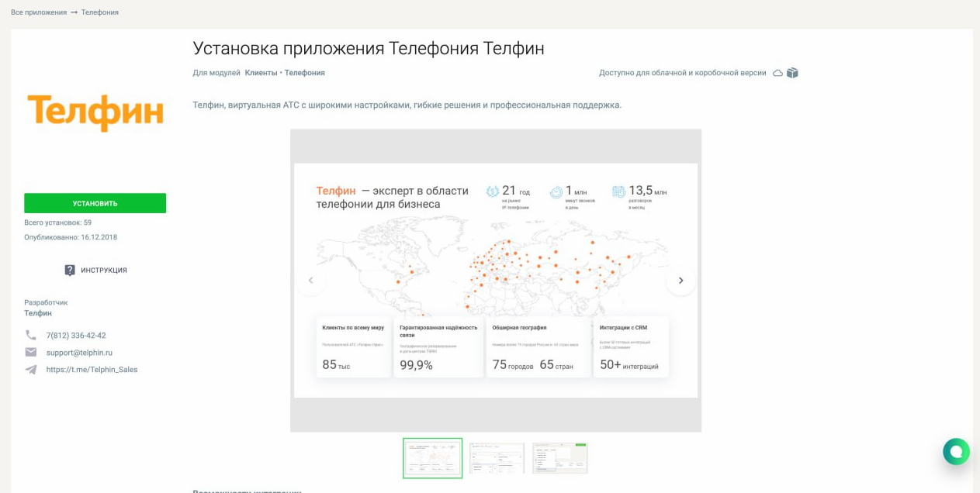Click the УСТАНОВИТЬ button
This screenshot has height=493, width=980.
point(95,202)
